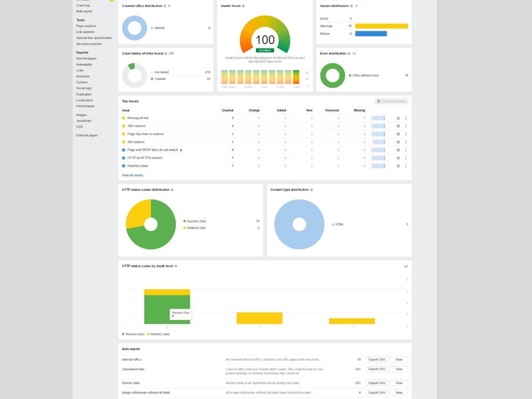Click View all issues link
Viewport: 532px width, 399px height.
(132, 176)
